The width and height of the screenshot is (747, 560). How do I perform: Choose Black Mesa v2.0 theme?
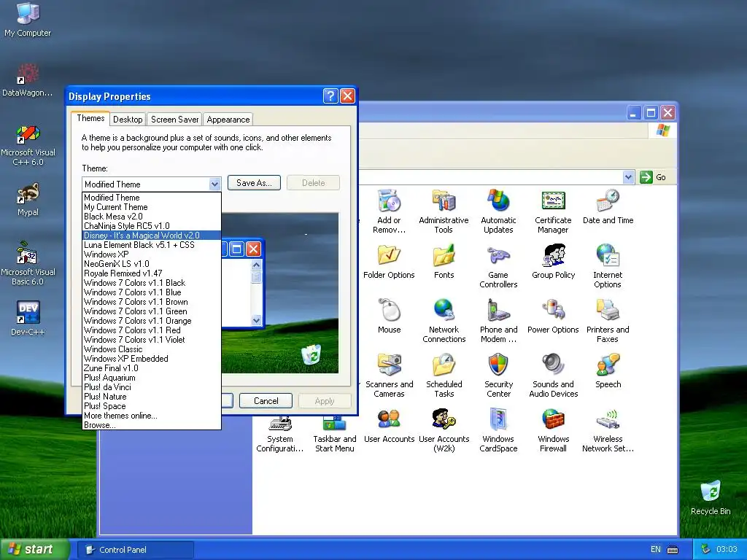point(152,216)
